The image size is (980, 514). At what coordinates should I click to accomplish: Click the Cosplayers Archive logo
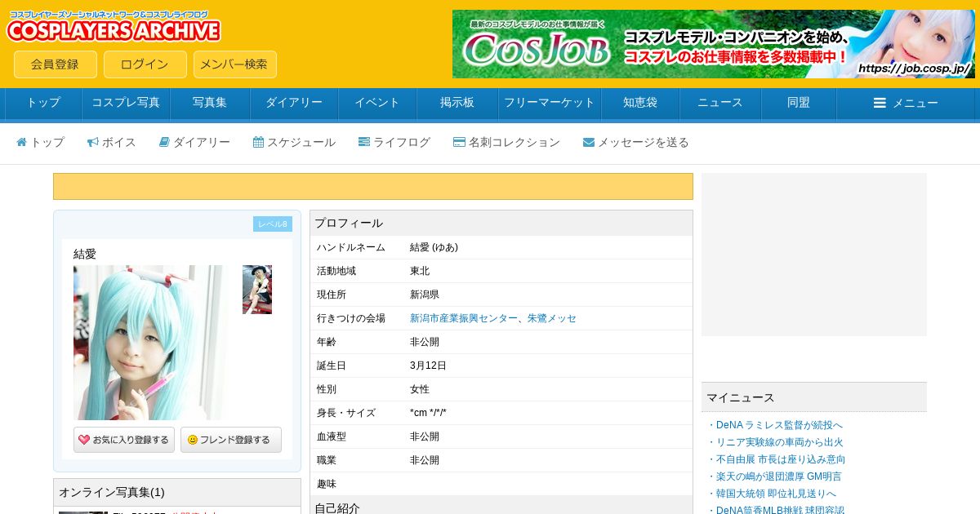[x=114, y=26]
